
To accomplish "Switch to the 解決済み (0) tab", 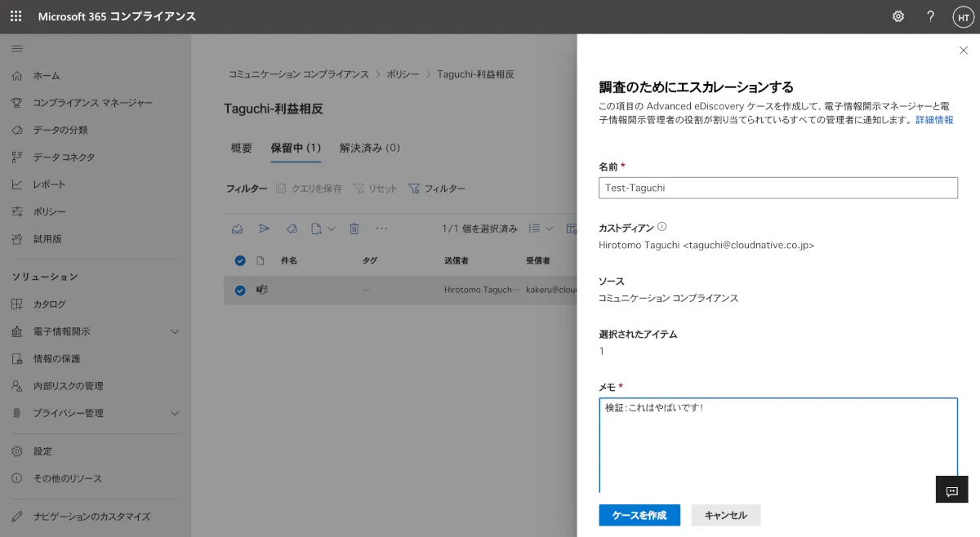I will click(369, 148).
